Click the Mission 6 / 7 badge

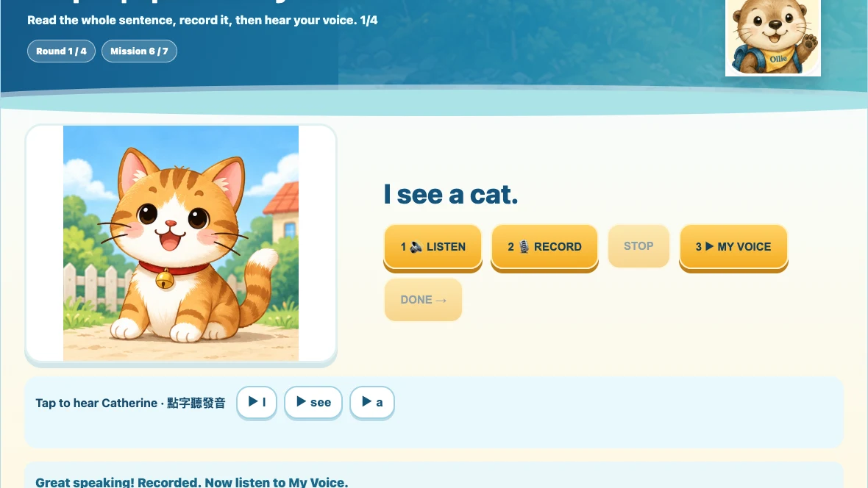[140, 51]
